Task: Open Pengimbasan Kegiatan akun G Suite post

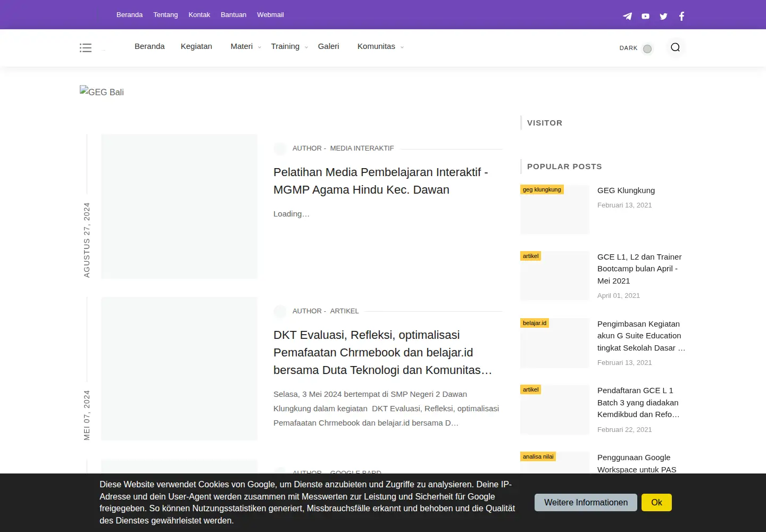Action: click(641, 336)
